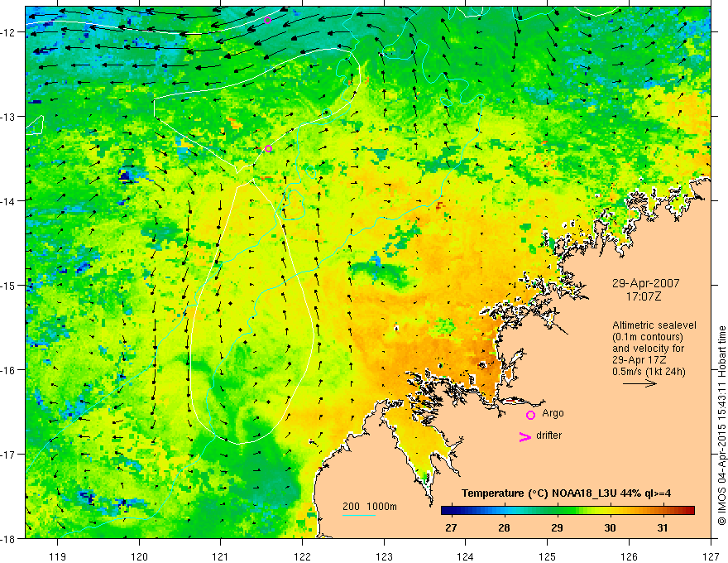Image resolution: width=728 pixels, height=563 pixels.
Task: Click longitude axis label '124'
Action: [466, 556]
